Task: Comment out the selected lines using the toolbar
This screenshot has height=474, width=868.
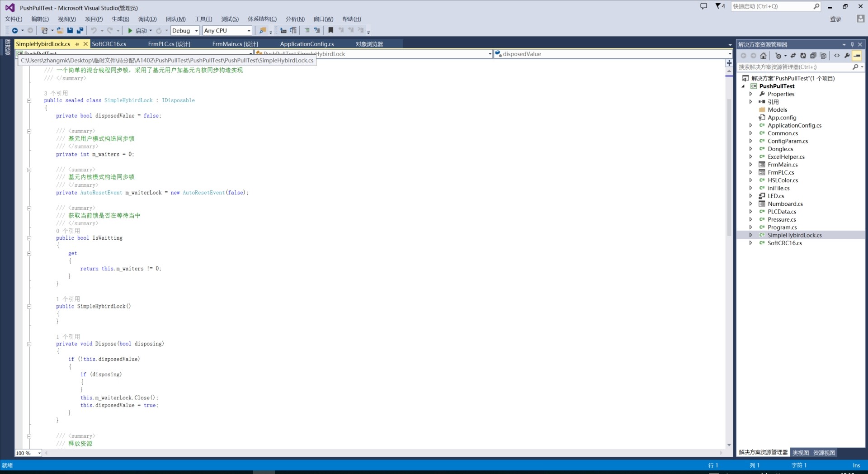Action: [x=307, y=30]
